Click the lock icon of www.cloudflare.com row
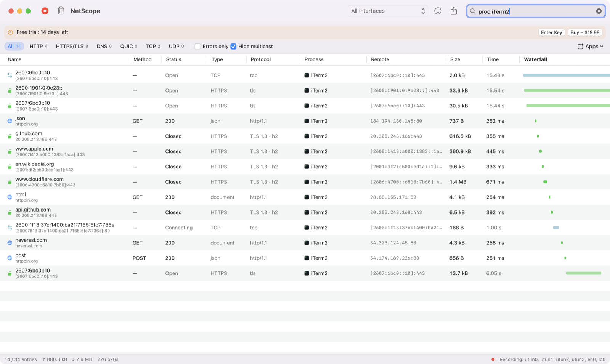 [x=10, y=182]
